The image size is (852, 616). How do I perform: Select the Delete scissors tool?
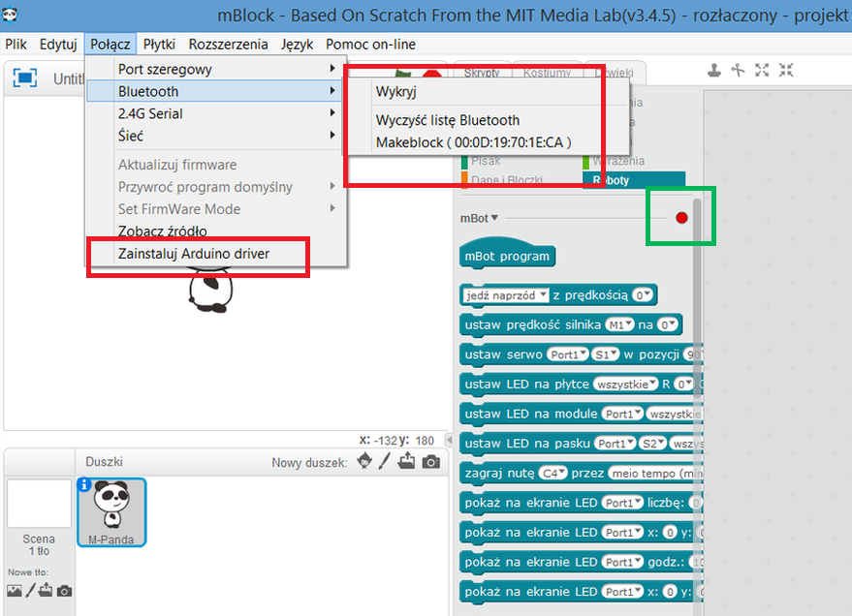click(x=738, y=70)
